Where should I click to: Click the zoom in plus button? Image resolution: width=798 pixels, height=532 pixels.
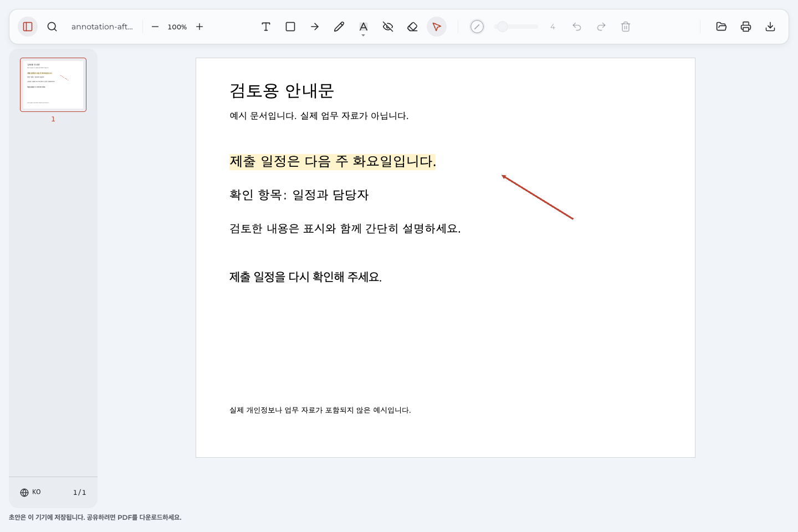(x=199, y=27)
